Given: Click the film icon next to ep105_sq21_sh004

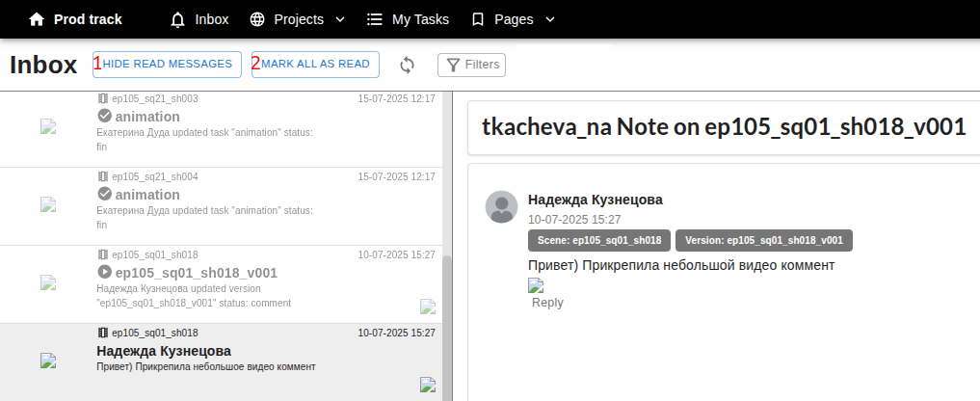Looking at the screenshot, I should 103,176.
